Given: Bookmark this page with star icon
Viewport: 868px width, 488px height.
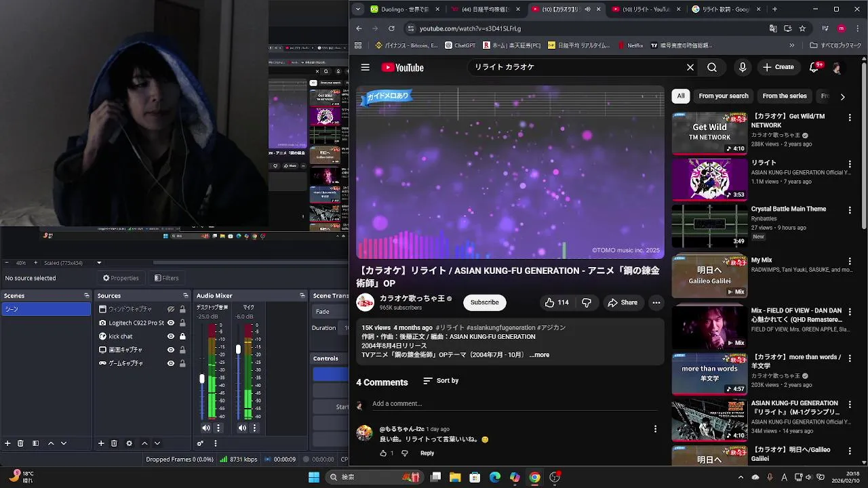Looking at the screenshot, I should pyautogui.click(x=802, y=28).
